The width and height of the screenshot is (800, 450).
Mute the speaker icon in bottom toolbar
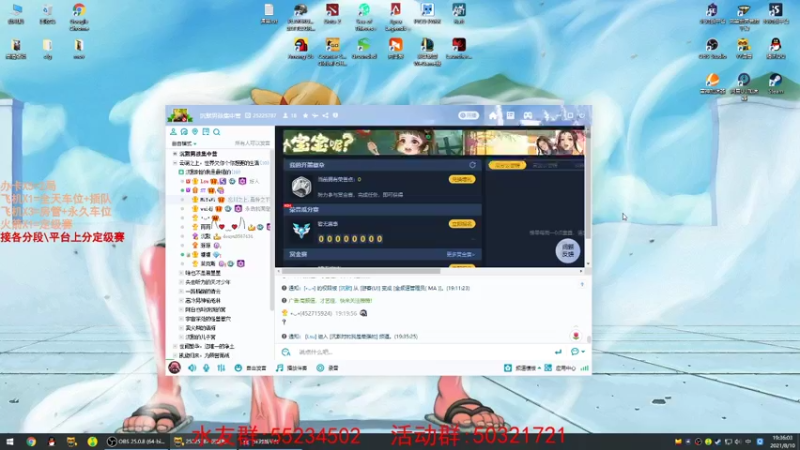click(192, 368)
